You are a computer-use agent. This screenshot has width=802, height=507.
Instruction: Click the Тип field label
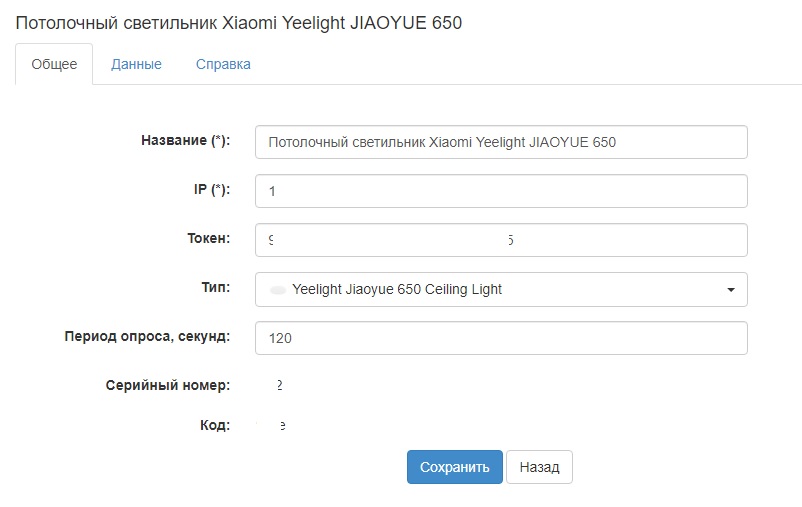[216, 287]
